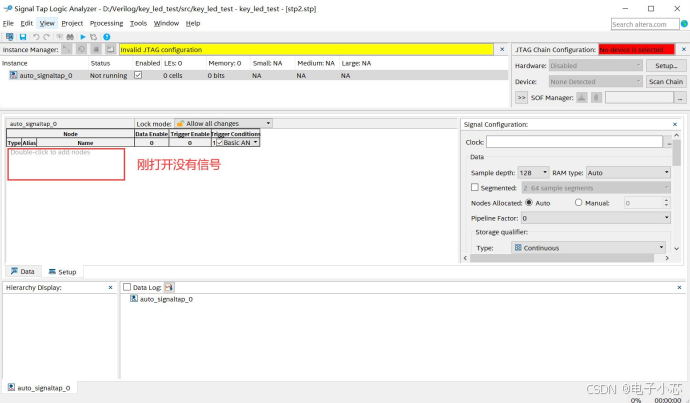
Task: Click auto_signaltap_0 icon in Data Log tree
Action: (134, 299)
